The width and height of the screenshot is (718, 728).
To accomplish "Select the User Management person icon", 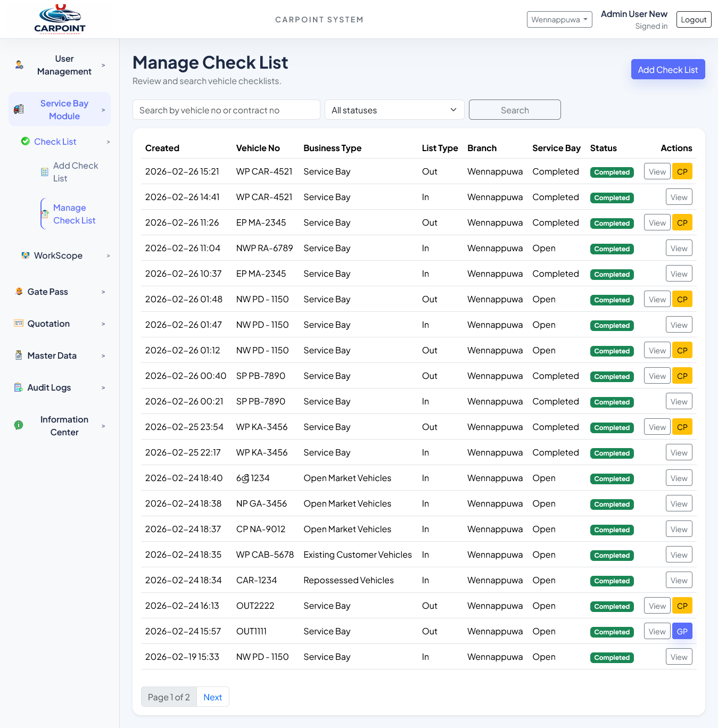I will [19, 65].
